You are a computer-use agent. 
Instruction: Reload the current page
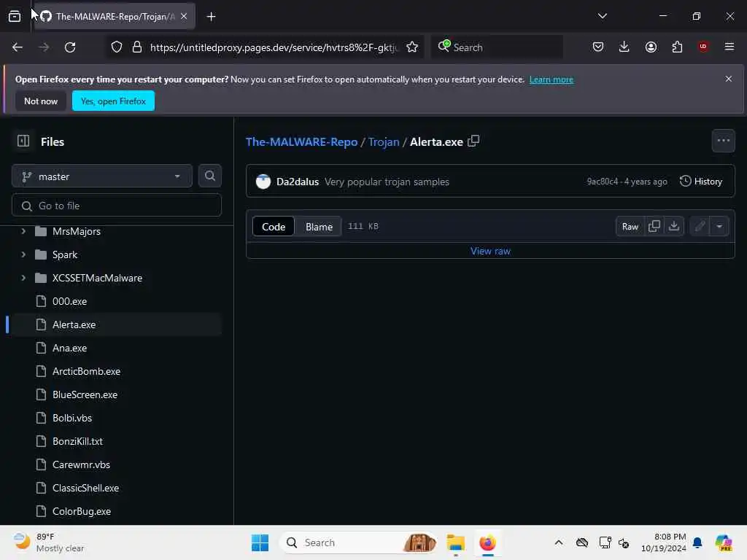(70, 47)
